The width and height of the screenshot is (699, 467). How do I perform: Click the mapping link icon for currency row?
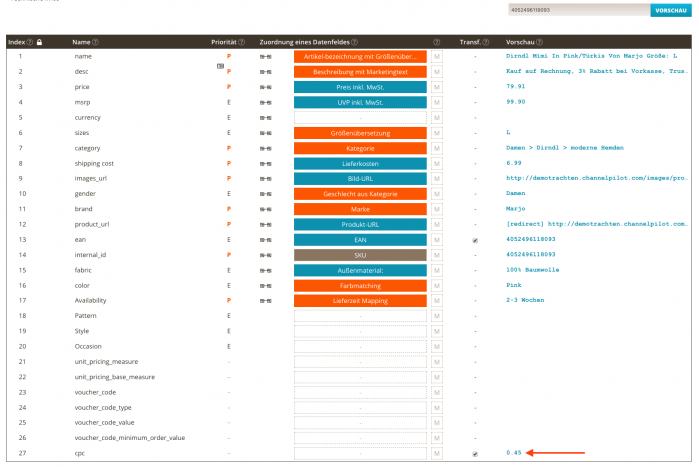tap(265, 118)
